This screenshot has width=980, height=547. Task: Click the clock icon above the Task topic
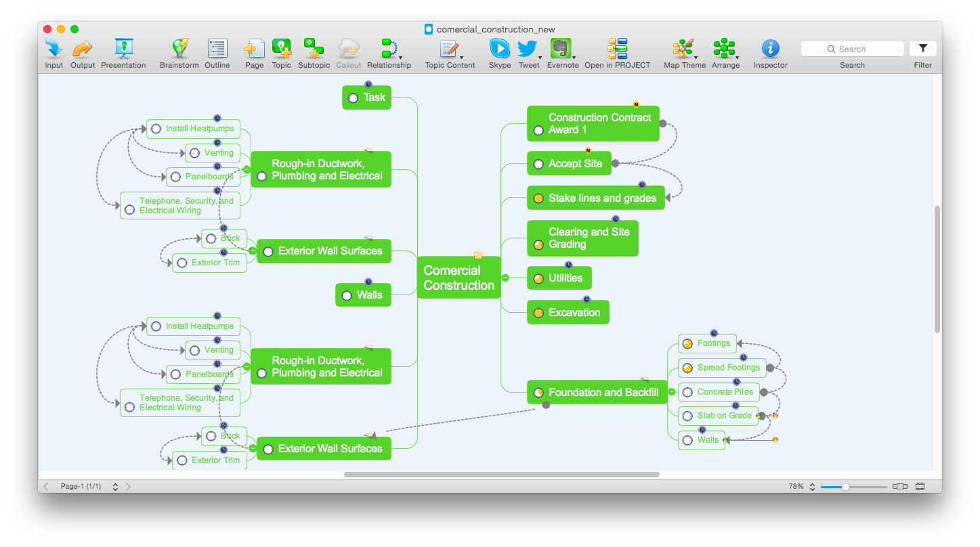368,84
